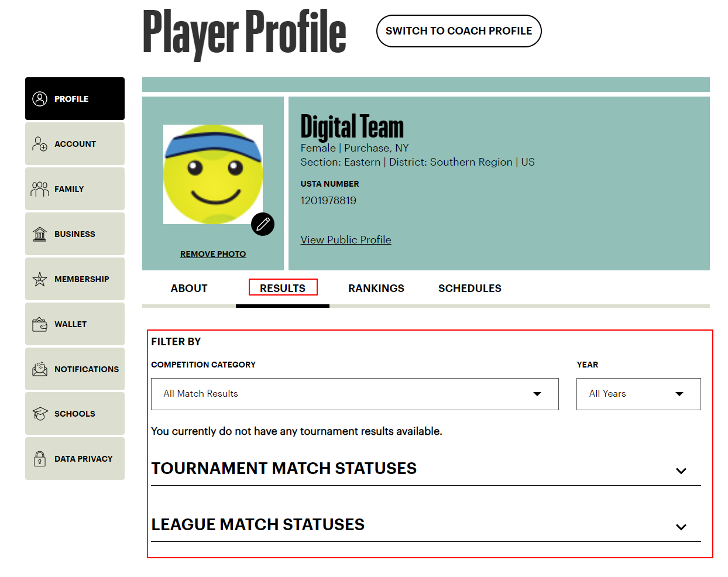Image resolution: width=728 pixels, height=577 pixels.
Task: Open the Rankings tab
Action: [x=376, y=288]
